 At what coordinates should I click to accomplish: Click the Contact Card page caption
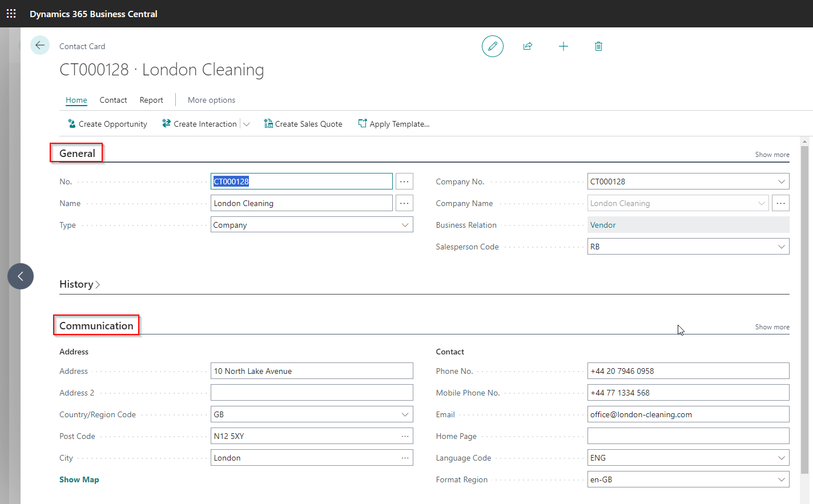tap(82, 46)
